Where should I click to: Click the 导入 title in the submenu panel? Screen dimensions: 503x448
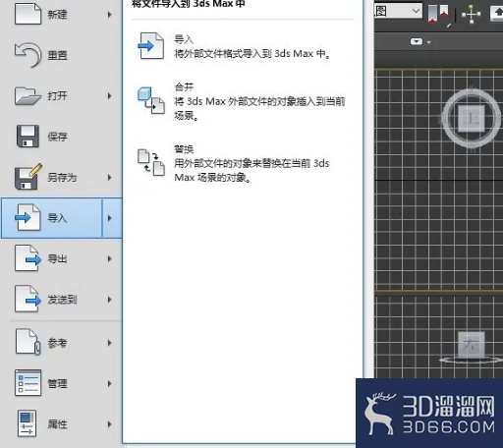[184, 39]
